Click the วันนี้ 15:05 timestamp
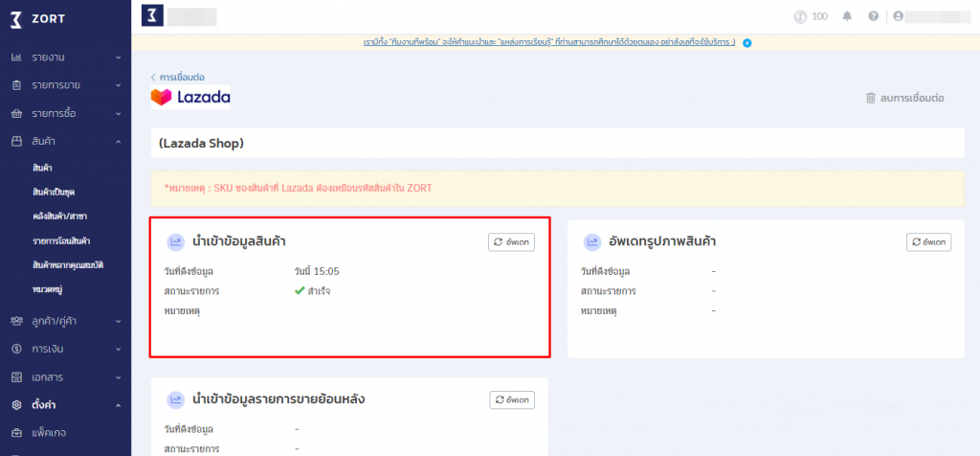Screen dimensions: 980x456 [x=317, y=271]
